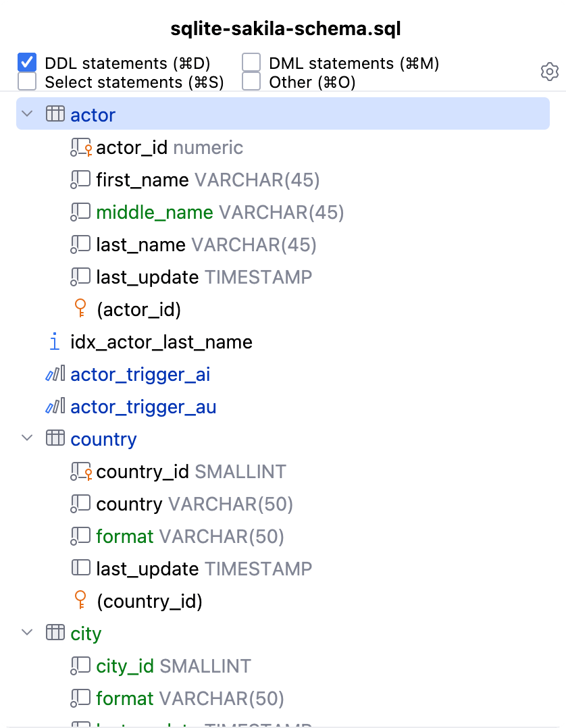Uncheck DDL statements filter

(26, 61)
